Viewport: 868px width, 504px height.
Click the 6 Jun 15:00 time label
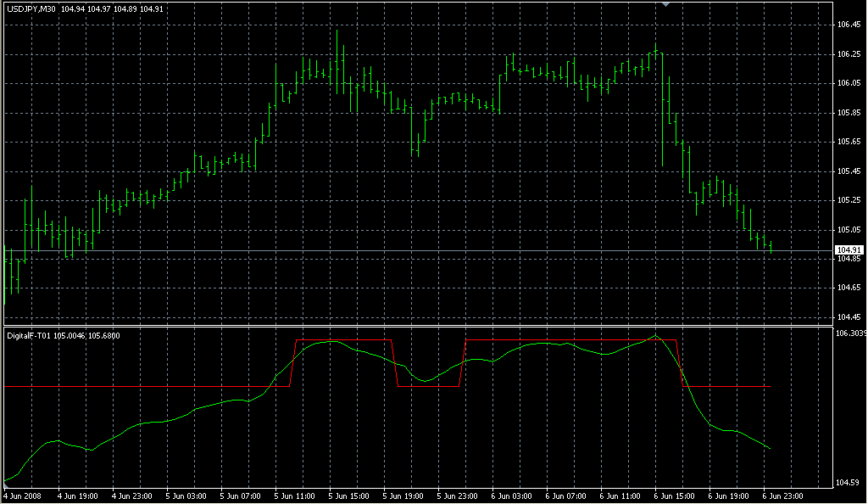tap(674, 496)
